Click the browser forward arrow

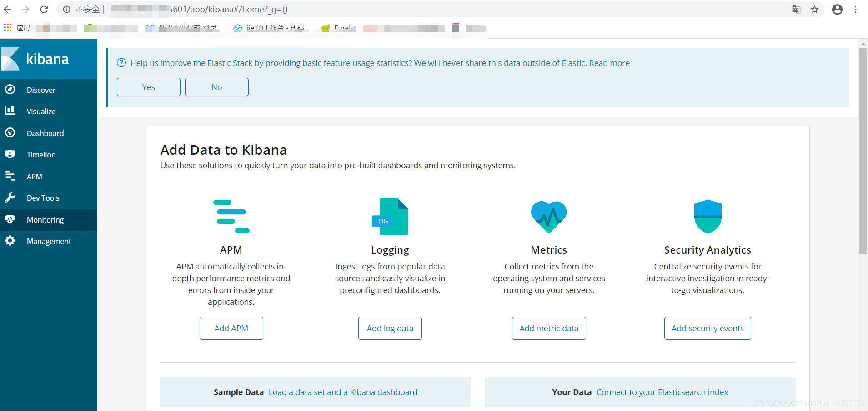[26, 9]
